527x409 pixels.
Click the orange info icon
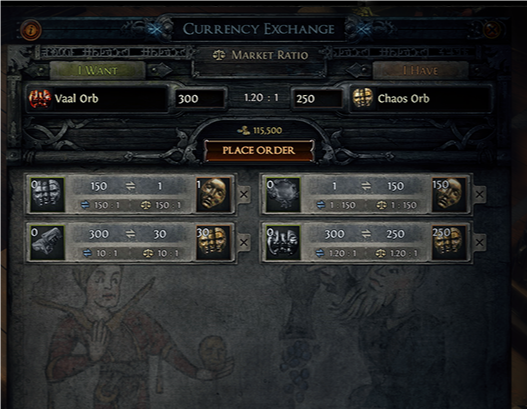[31, 30]
